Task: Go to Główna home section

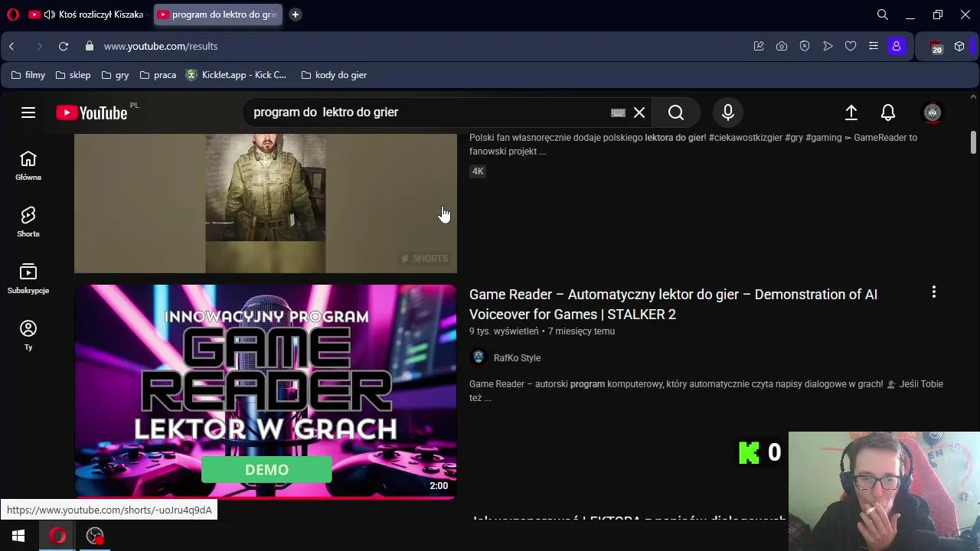Action: pyautogui.click(x=28, y=166)
